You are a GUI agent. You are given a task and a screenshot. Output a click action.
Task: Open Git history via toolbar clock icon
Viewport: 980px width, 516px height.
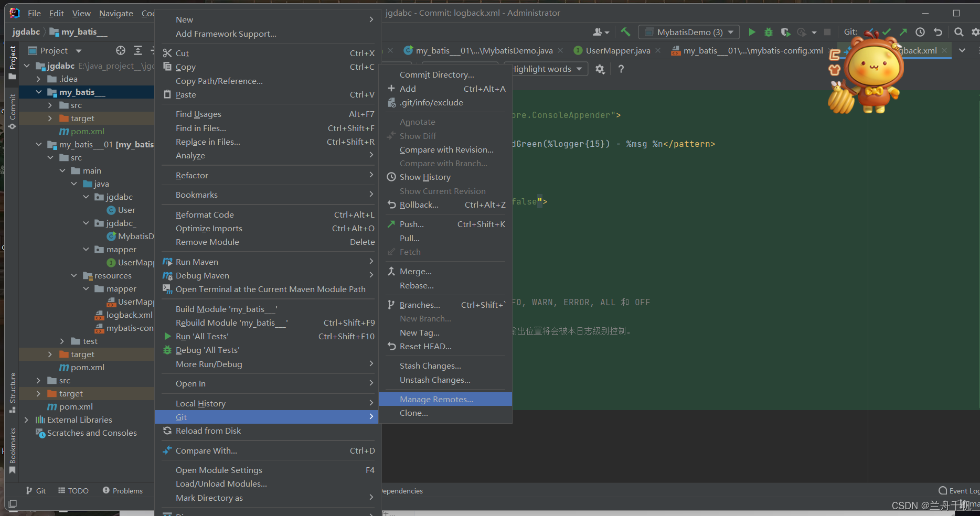click(x=920, y=32)
